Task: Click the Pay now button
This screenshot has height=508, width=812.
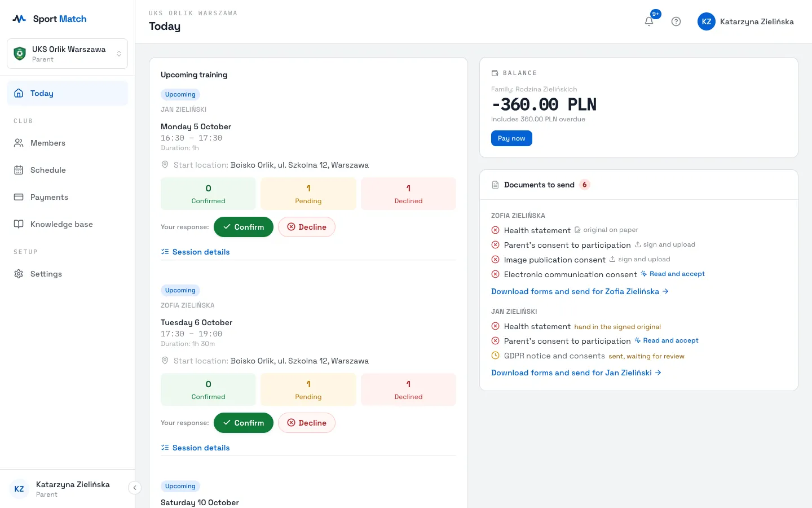Action: pos(511,138)
